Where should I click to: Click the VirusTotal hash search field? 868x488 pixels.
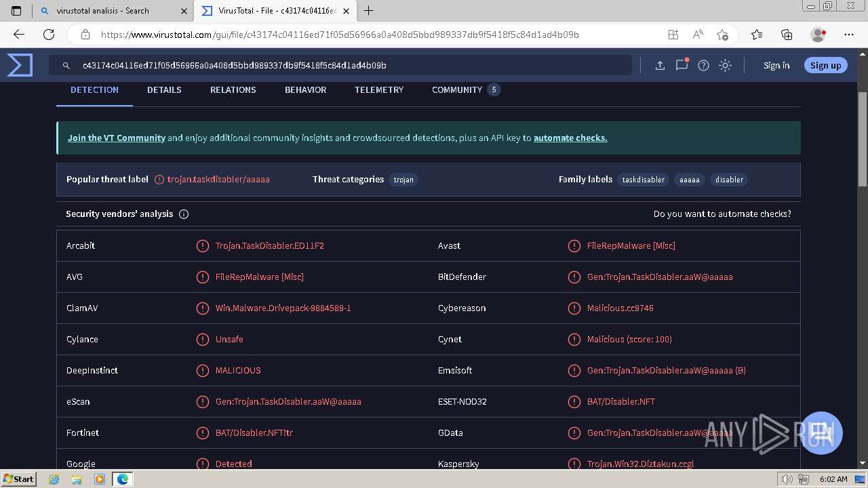click(x=340, y=66)
